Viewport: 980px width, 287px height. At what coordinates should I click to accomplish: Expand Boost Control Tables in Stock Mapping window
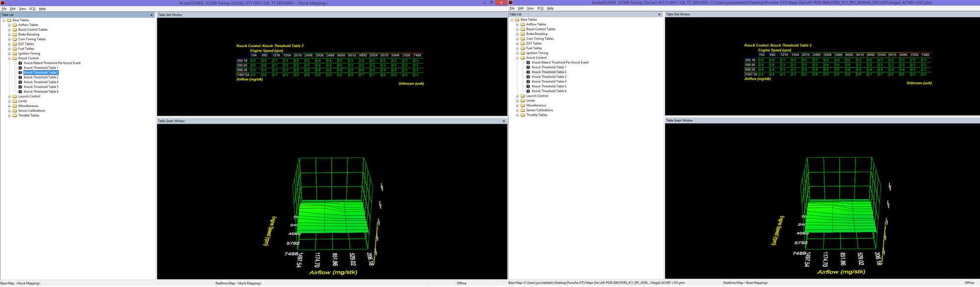pos(9,30)
